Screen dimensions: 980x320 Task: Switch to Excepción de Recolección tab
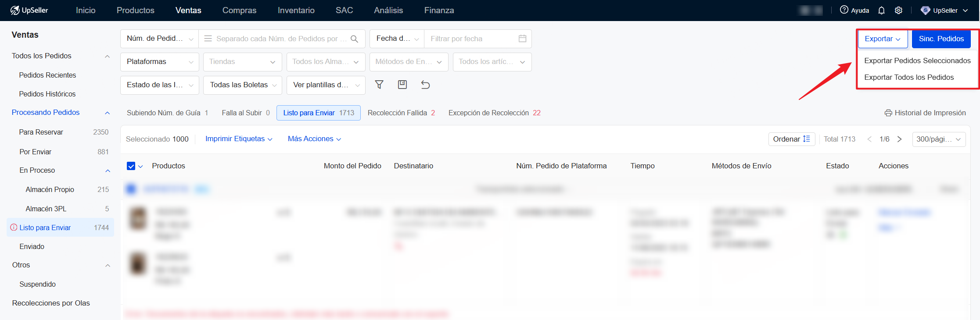tap(494, 113)
